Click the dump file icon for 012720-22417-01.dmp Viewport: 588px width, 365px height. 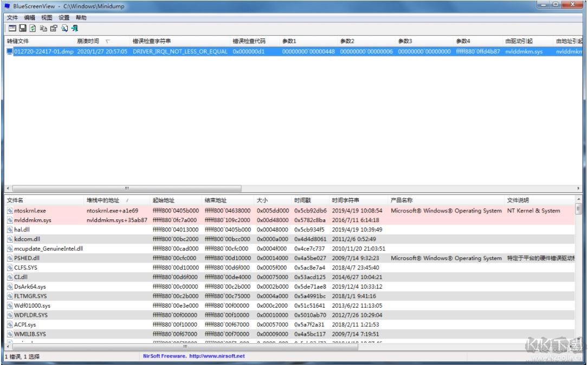tap(10, 51)
